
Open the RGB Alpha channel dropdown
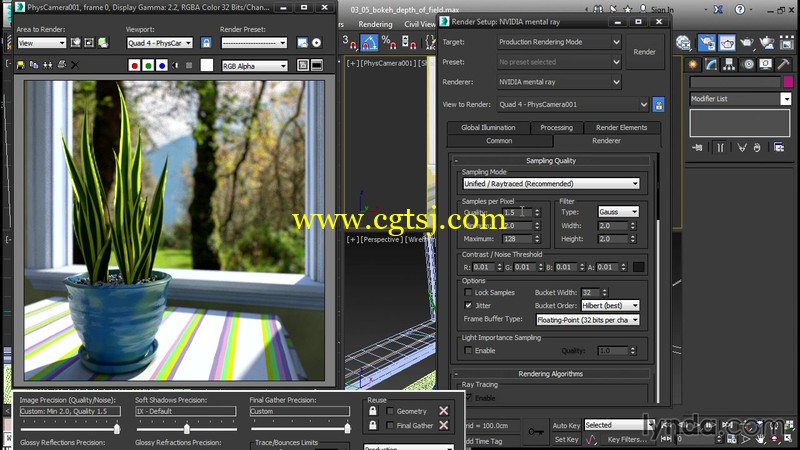255,66
